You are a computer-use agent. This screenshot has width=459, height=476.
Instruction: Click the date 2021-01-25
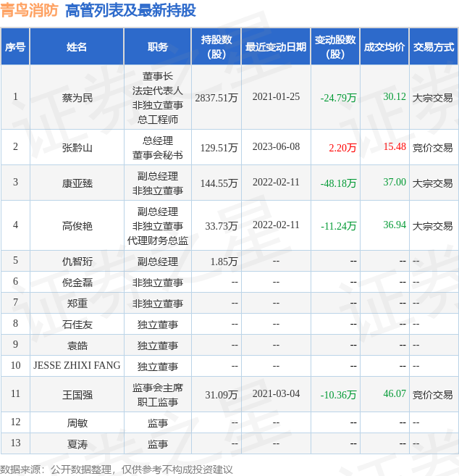[276, 96]
